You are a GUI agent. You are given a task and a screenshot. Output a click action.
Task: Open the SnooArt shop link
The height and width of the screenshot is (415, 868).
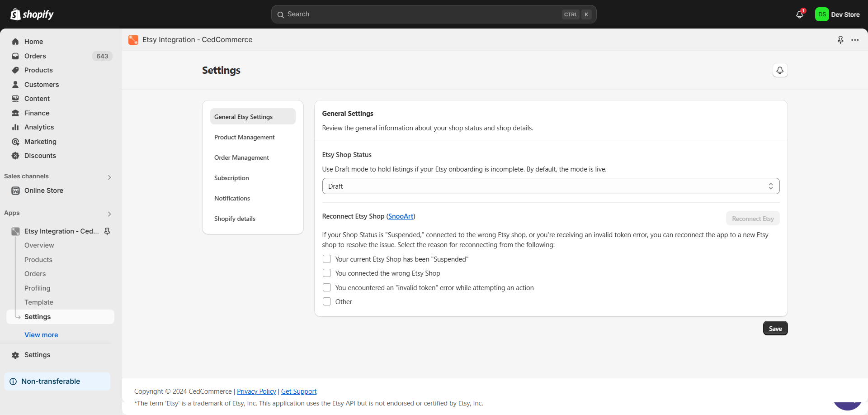click(401, 216)
